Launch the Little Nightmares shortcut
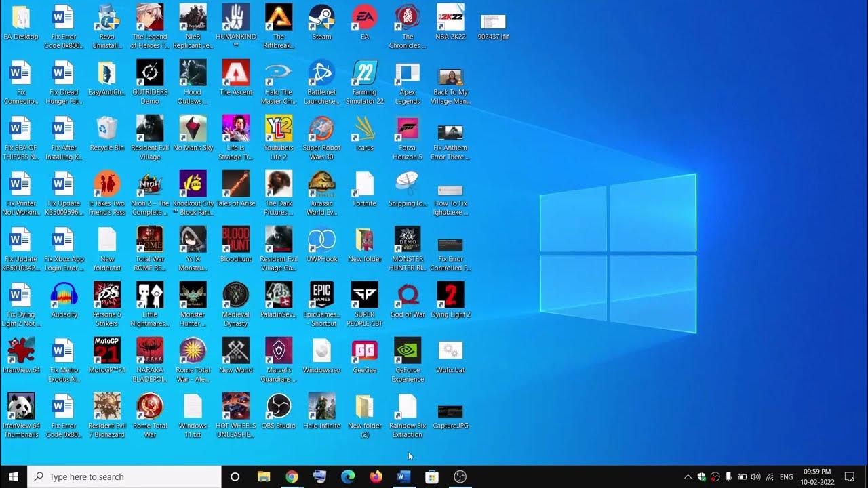The height and width of the screenshot is (488, 868). pos(150,304)
